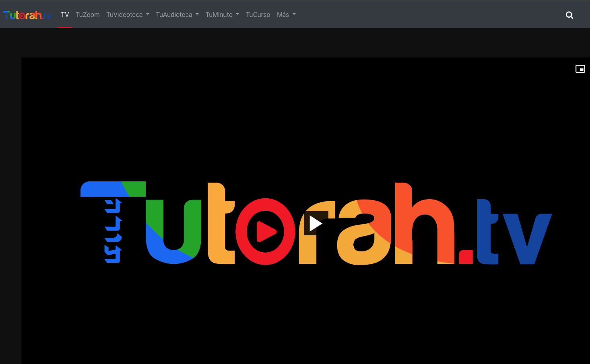
Task: Expand the caret next to TuMinuto
Action: point(237,14)
